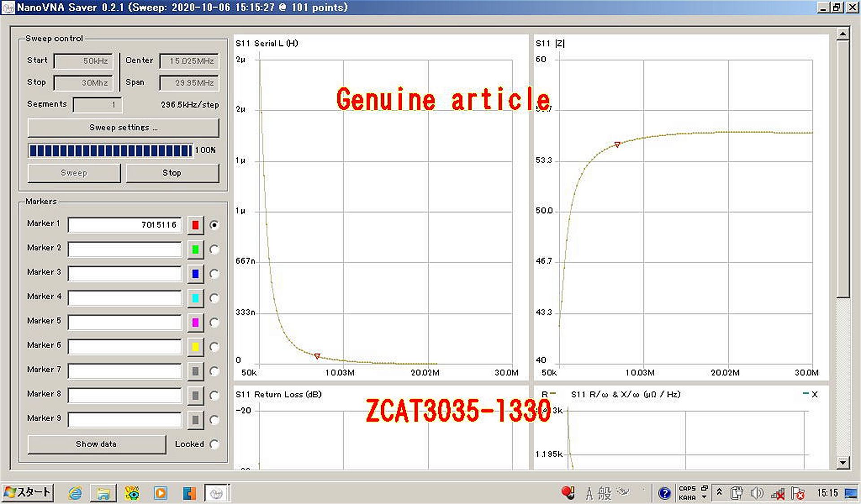861x504 pixels.
Task: Open the blue-orange taskbar application icon
Action: click(x=189, y=493)
